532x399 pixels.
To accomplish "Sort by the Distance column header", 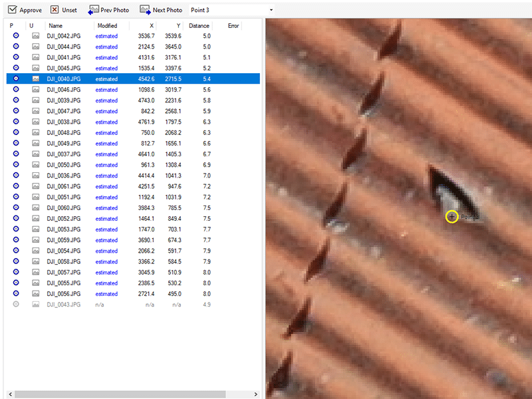I will 199,26.
